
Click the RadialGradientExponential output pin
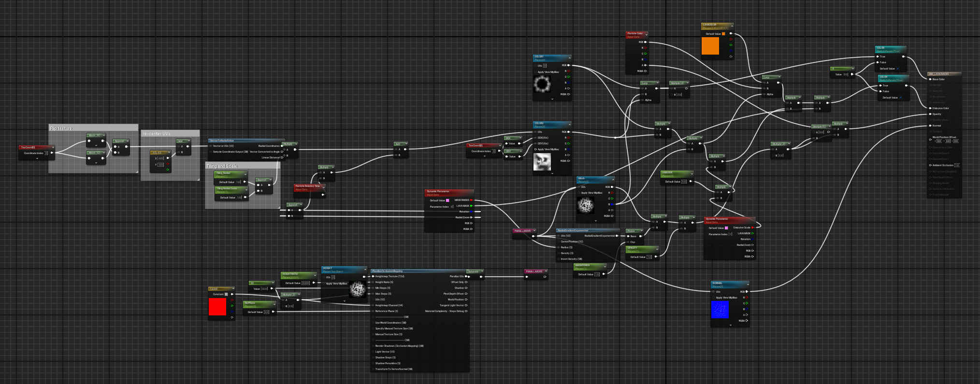[617, 236]
